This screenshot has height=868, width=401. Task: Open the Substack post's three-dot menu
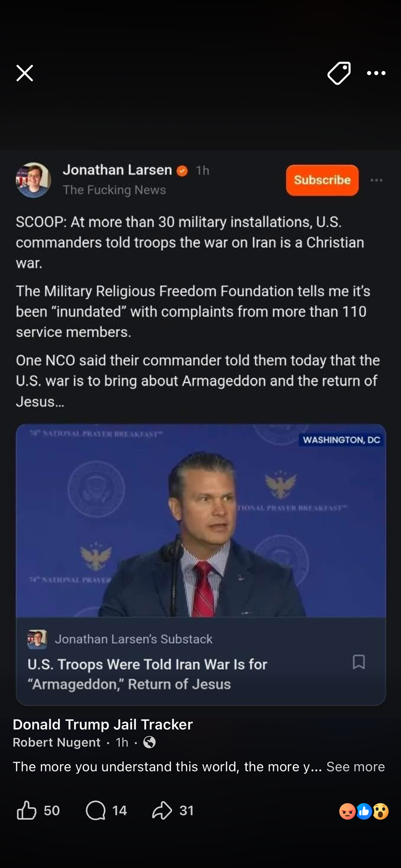376,180
